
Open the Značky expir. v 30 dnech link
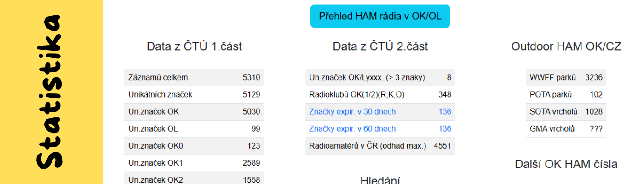point(352,112)
